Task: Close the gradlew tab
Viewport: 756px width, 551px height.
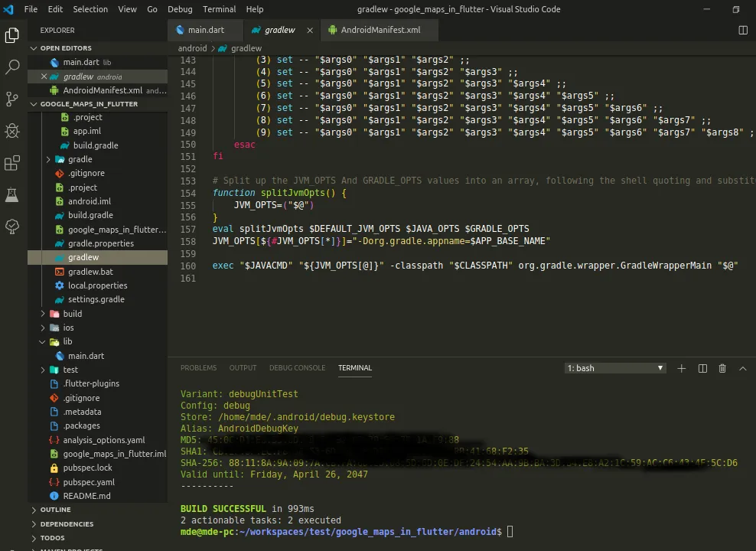Action: click(310, 30)
